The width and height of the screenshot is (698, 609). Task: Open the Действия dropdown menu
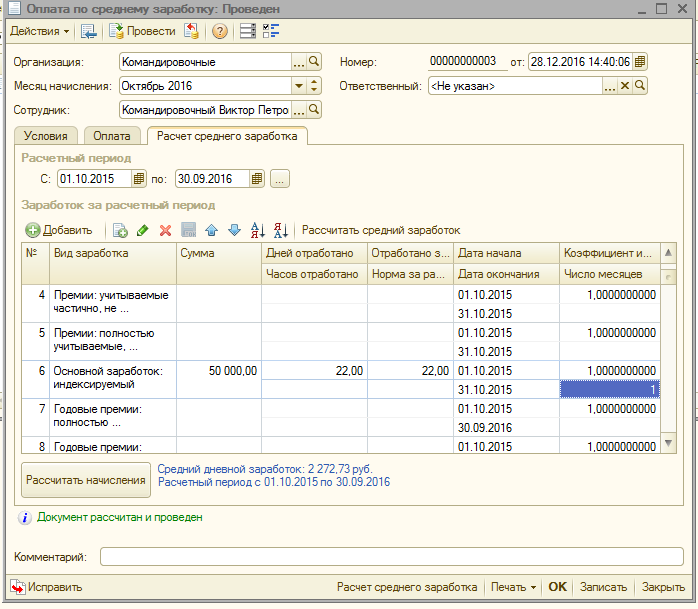click(39, 31)
